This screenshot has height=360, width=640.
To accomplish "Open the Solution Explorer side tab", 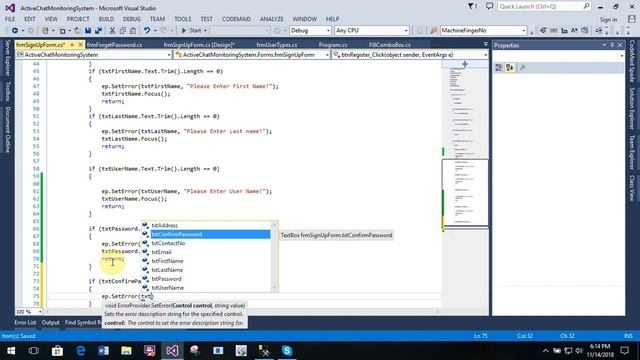I will click(632, 109).
